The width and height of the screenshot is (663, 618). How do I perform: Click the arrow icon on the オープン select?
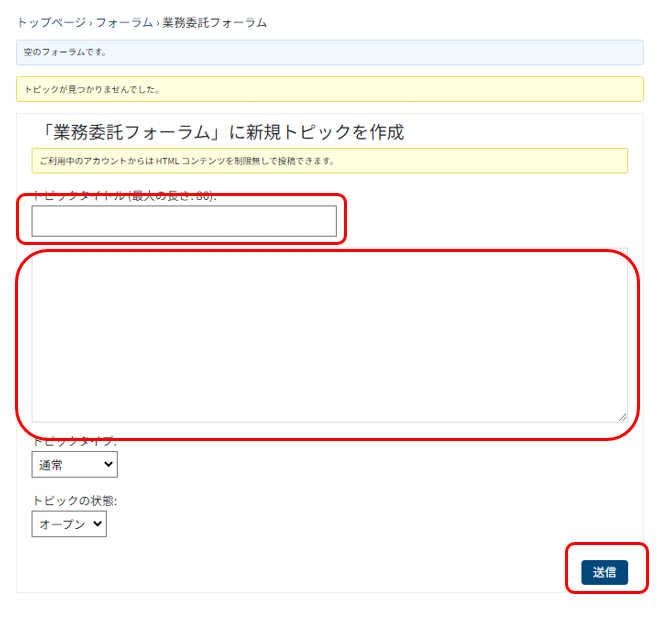point(97,524)
